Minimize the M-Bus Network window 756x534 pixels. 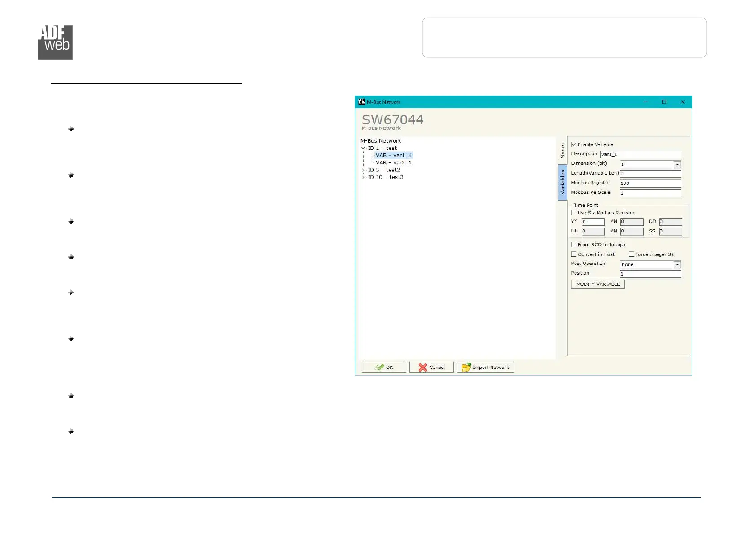[646, 102]
